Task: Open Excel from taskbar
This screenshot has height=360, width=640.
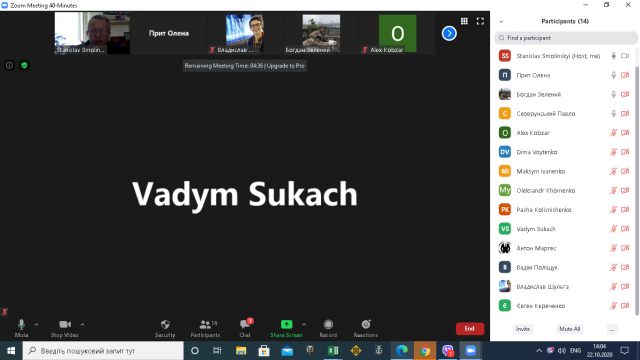Action: (x=333, y=351)
